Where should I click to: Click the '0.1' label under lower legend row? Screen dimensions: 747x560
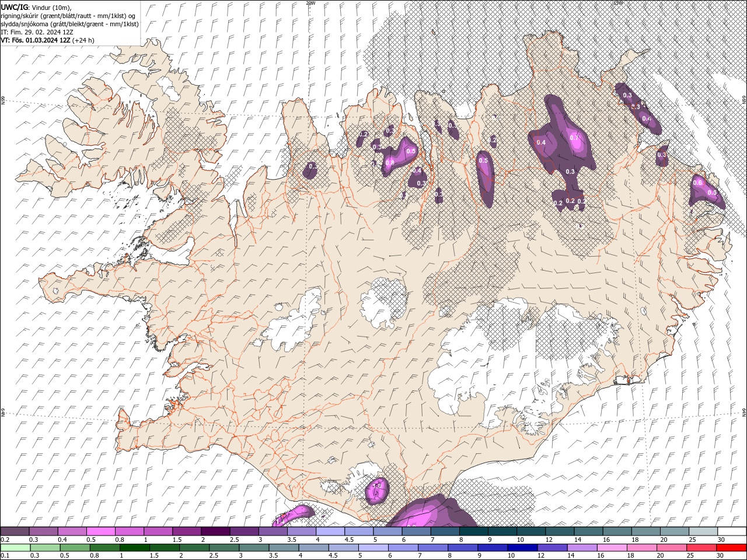5,556
